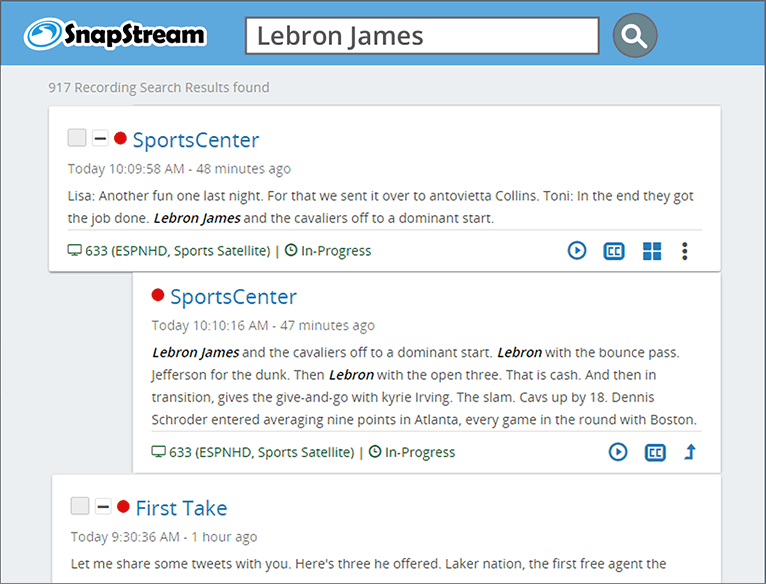Click the up-arrow icon on nested SportsCenter
The width and height of the screenshot is (766, 584).
[x=690, y=452]
